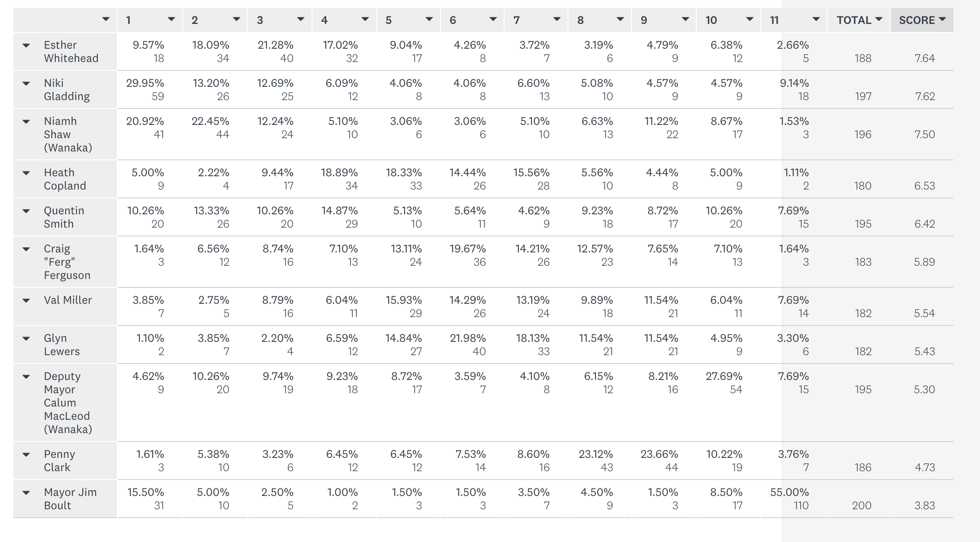Open the top-left header corner dropdown
Viewport: 980px width, 542px height.
click(x=105, y=19)
